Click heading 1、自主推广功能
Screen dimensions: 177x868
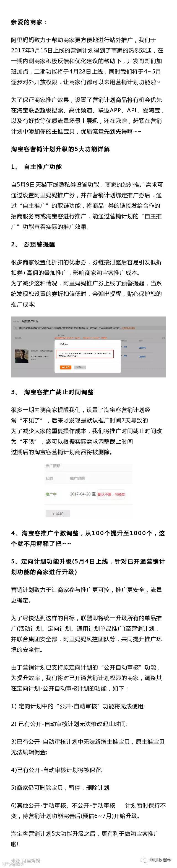(x=36, y=167)
